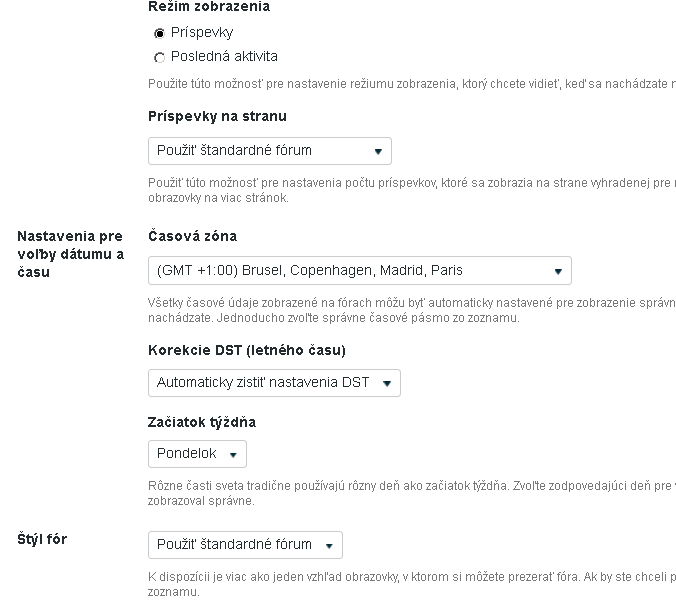Image resolution: width=676 pixels, height=608 pixels.
Task: Click the Nastavenia pre voľby dátumu section label
Action: click(x=71, y=254)
